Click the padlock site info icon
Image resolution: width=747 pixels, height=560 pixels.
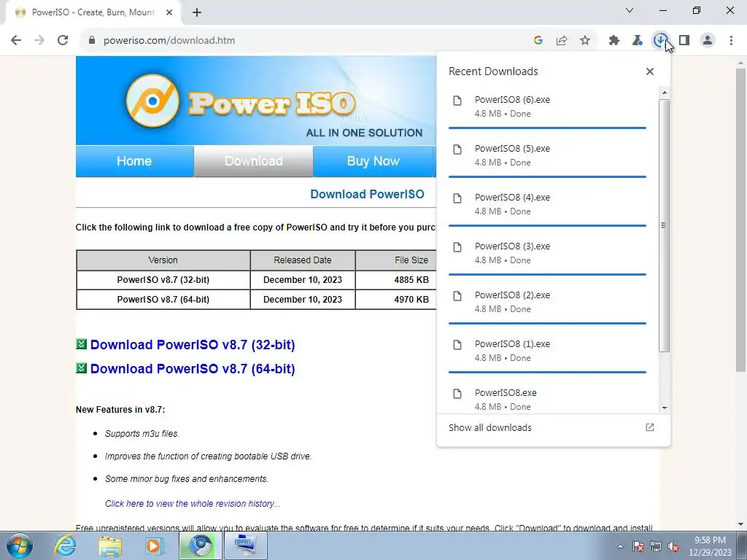click(x=92, y=41)
